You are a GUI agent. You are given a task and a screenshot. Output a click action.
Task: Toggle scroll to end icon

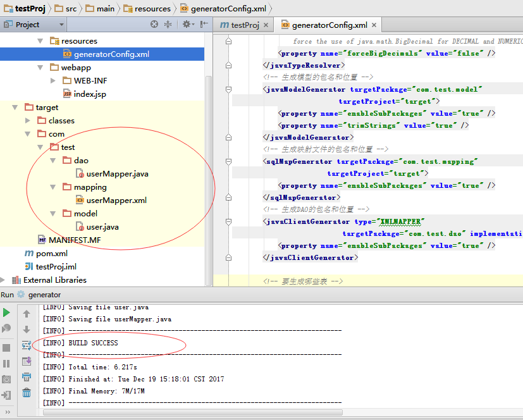(x=27, y=361)
